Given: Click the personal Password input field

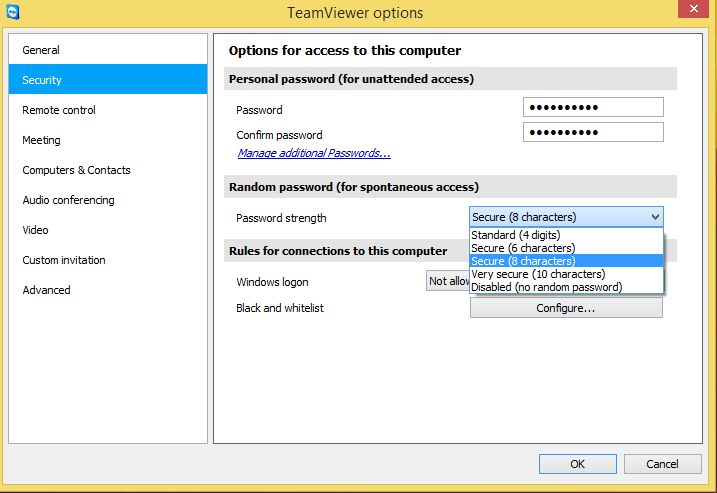Looking at the screenshot, I should 593,108.
